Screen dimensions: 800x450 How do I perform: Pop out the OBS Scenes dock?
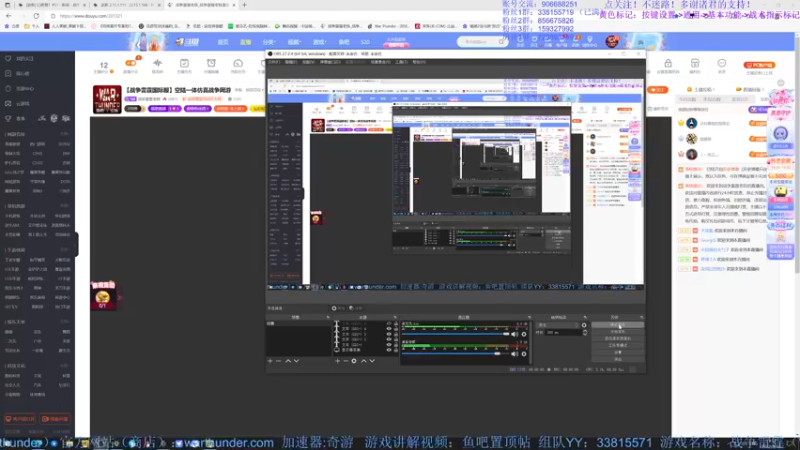click(328, 317)
